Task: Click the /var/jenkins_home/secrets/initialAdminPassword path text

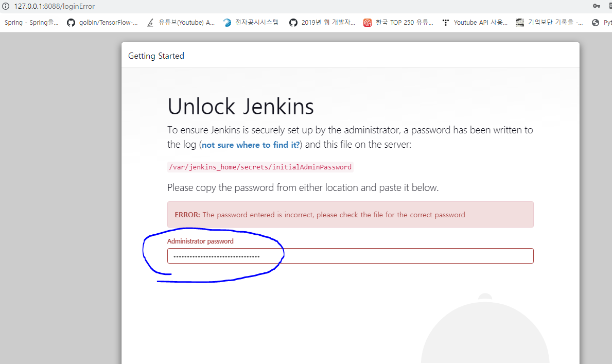Action: click(x=260, y=167)
